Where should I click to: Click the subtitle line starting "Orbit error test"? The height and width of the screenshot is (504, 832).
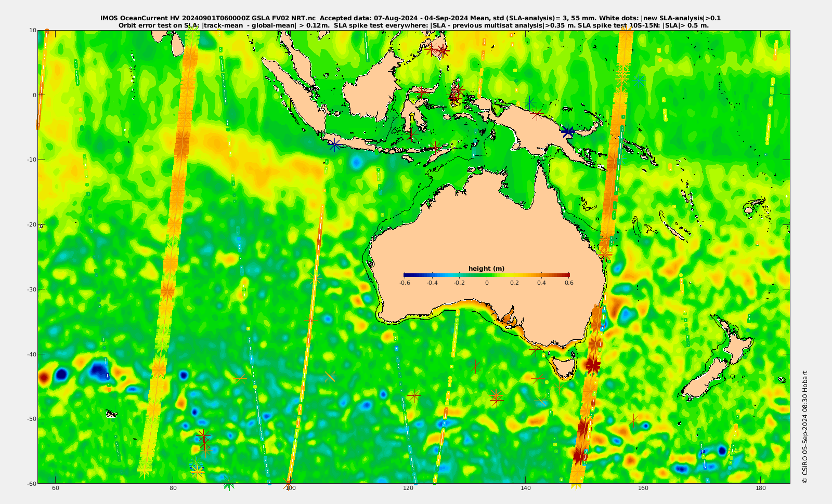point(413,25)
